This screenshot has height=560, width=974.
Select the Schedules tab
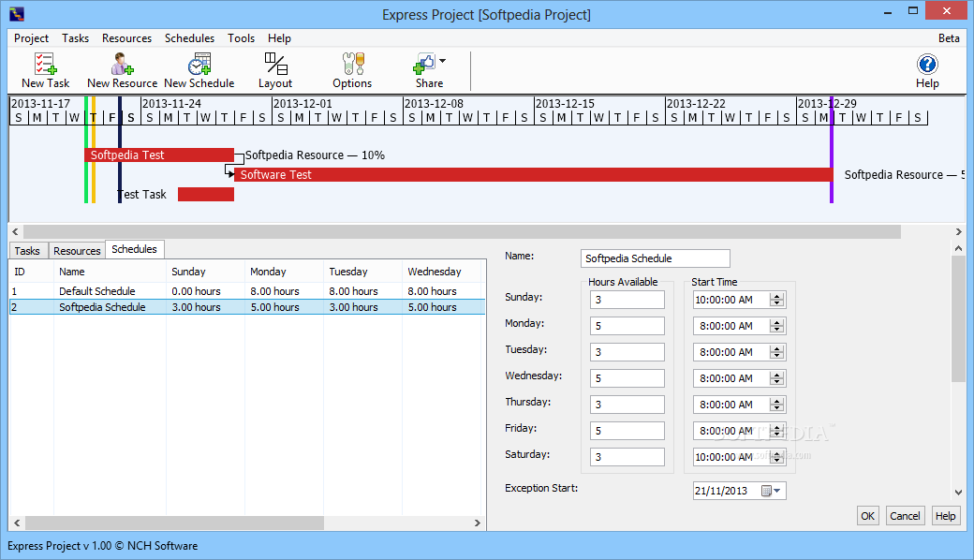pyautogui.click(x=134, y=249)
